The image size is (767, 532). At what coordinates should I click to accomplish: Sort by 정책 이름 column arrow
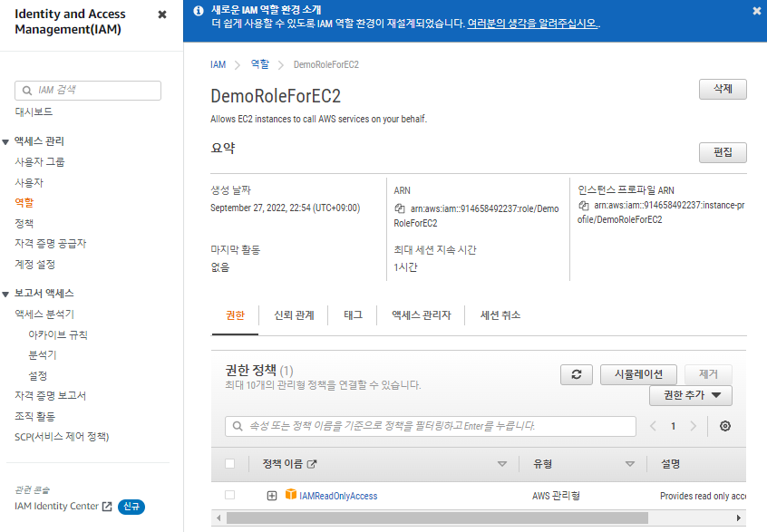tap(502, 464)
